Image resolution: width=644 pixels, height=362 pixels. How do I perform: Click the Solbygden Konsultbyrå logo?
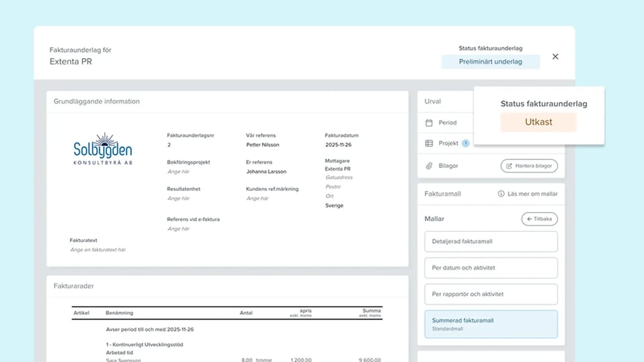[x=103, y=150]
